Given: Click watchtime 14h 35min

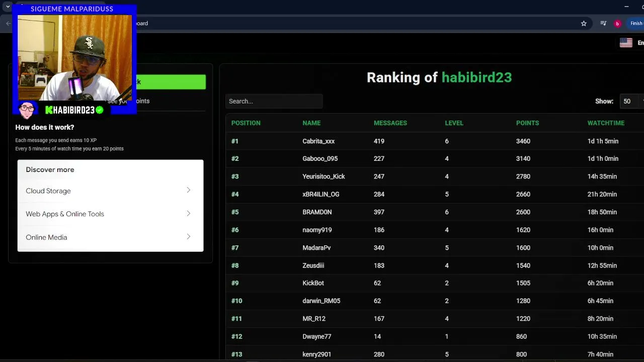Looking at the screenshot, I should click(x=602, y=176).
